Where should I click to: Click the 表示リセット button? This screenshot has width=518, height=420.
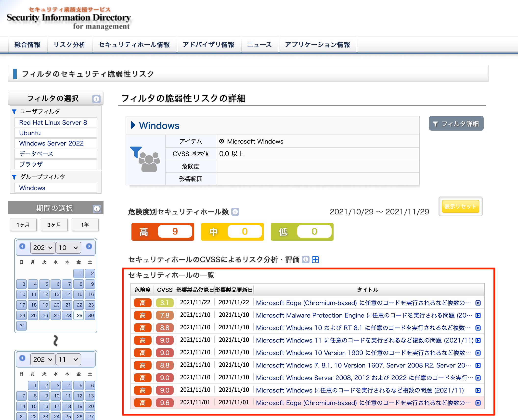tap(460, 206)
